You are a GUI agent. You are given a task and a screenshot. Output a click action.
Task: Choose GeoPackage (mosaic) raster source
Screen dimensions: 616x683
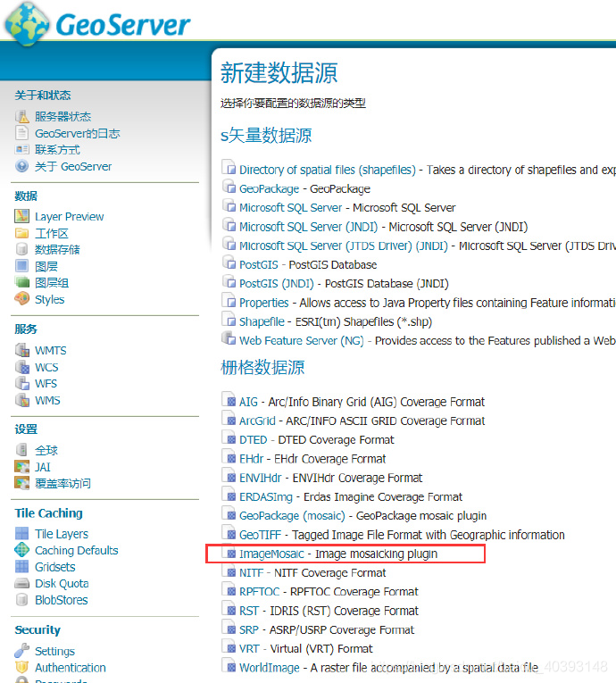292,516
